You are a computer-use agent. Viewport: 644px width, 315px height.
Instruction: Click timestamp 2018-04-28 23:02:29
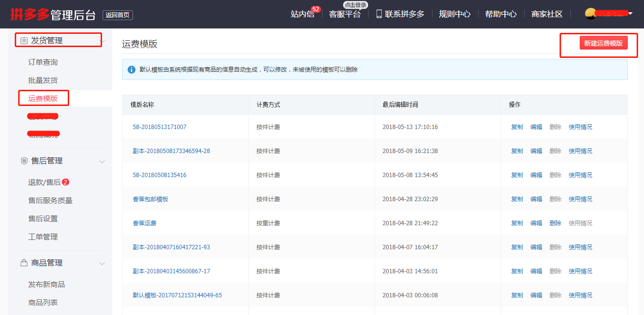pos(410,199)
